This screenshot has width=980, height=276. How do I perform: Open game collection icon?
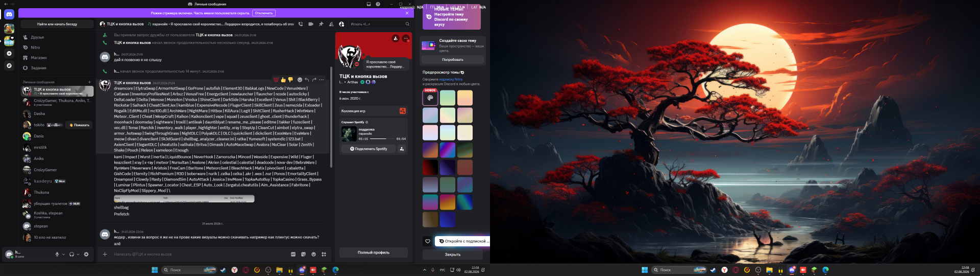(x=403, y=111)
